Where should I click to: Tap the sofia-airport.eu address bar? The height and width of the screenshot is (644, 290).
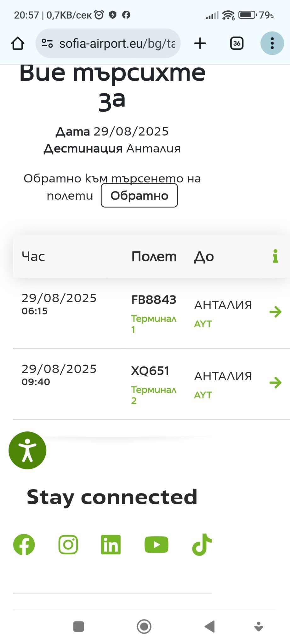117,43
